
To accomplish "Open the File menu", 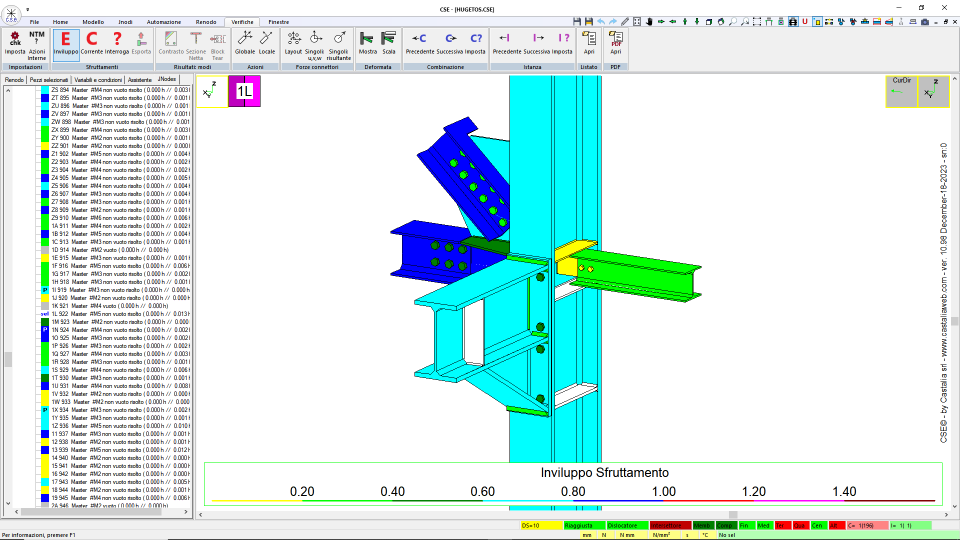I will (34, 22).
